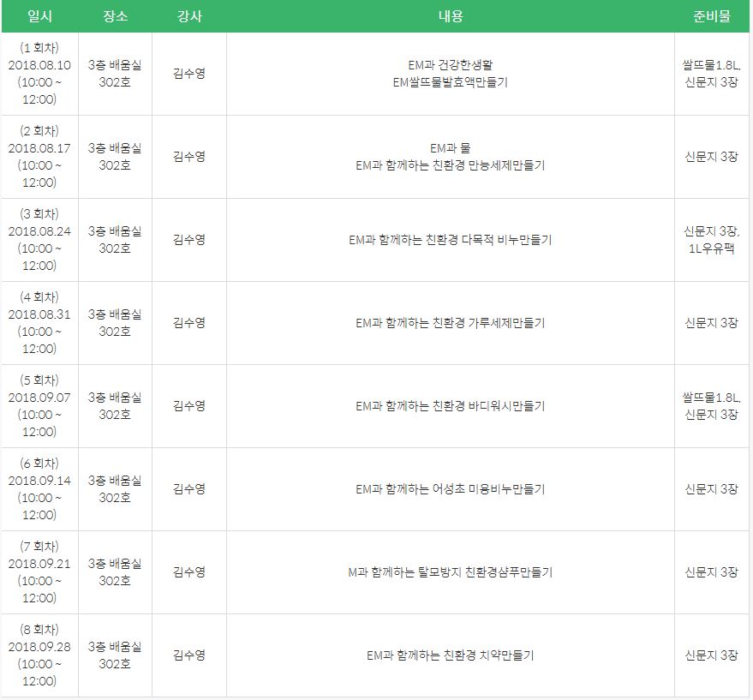
Task: Click the 친환경 바디워시만들기 content cell
Action: pos(450,406)
